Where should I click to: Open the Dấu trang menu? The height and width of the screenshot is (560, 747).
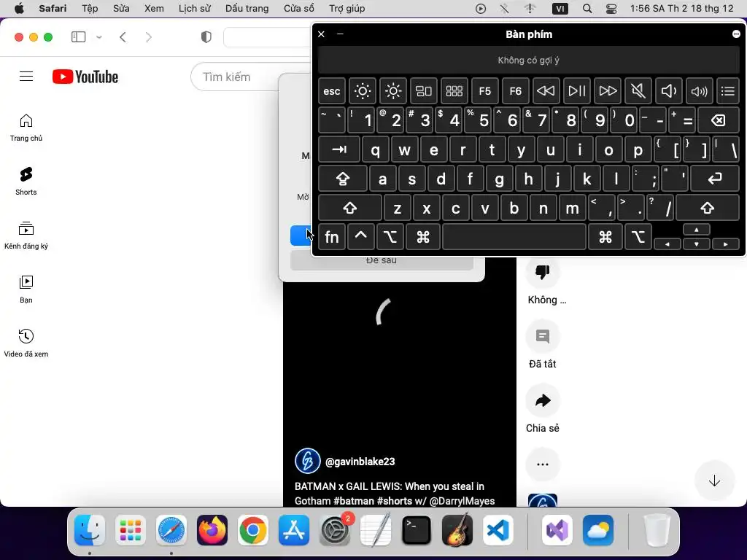coord(247,9)
